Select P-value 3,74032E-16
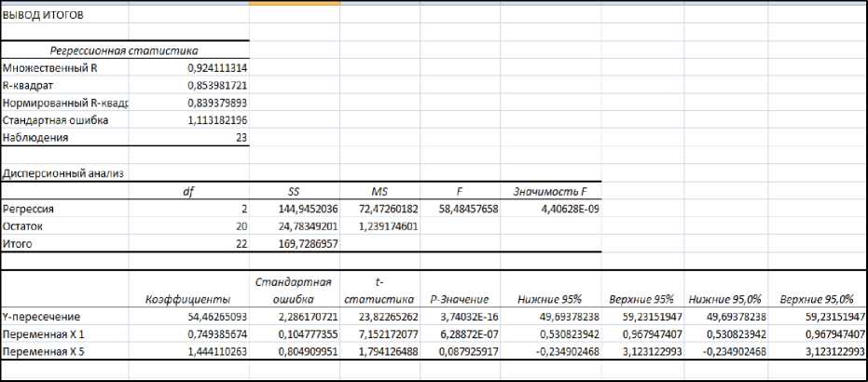Viewport: 868px width, 382px height. coord(469,317)
